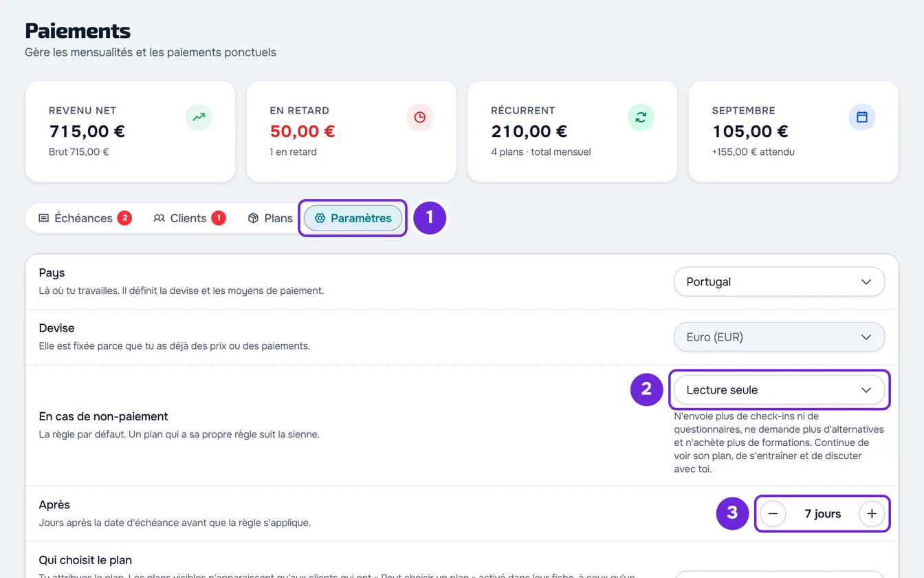
Task: Click the green trending-up icon in Revenu net card
Action: click(199, 117)
